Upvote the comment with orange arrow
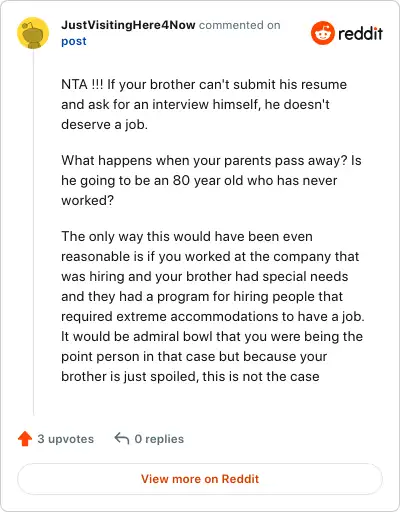Screen dimensions: 400x512 click(25, 439)
